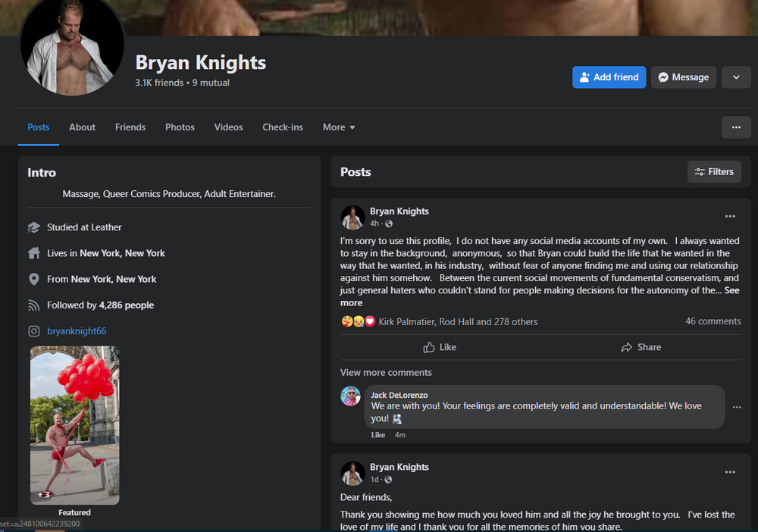The image size is (758, 532).
Task: Click the Add friend button
Action: [609, 77]
